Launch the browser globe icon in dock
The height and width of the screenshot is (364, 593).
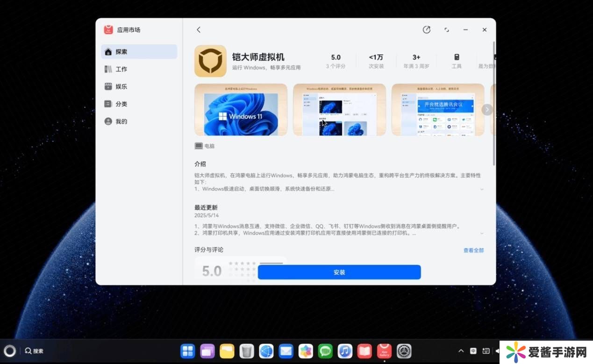[x=266, y=351]
